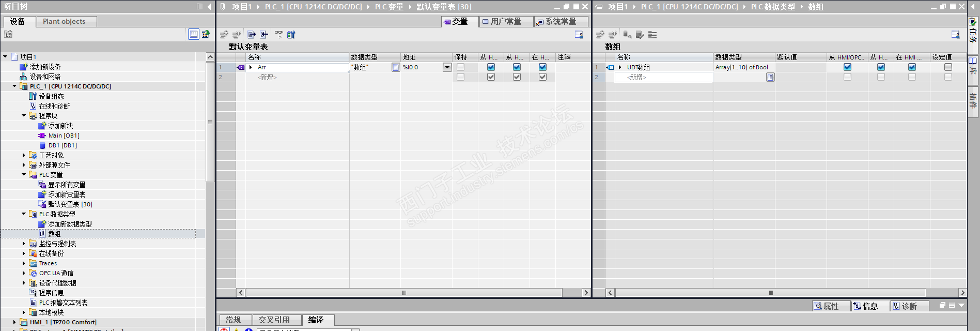Open the 诊断 inspector tab

tap(909, 306)
